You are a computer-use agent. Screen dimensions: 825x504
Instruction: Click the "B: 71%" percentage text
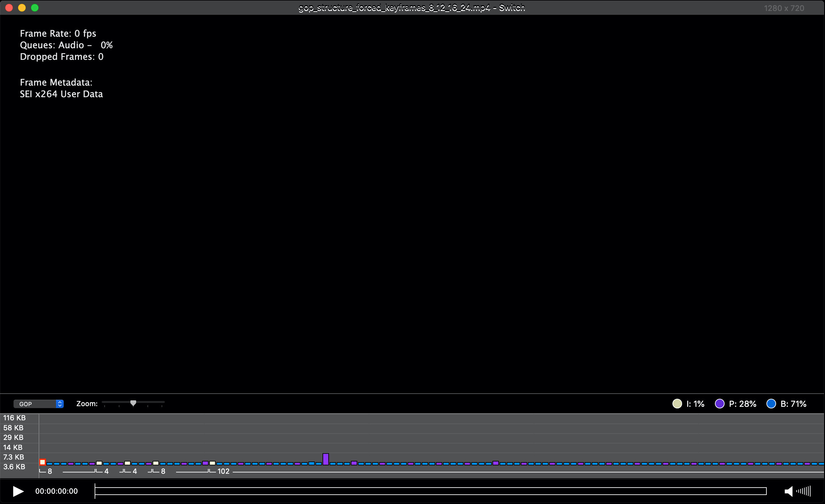pyautogui.click(x=793, y=404)
